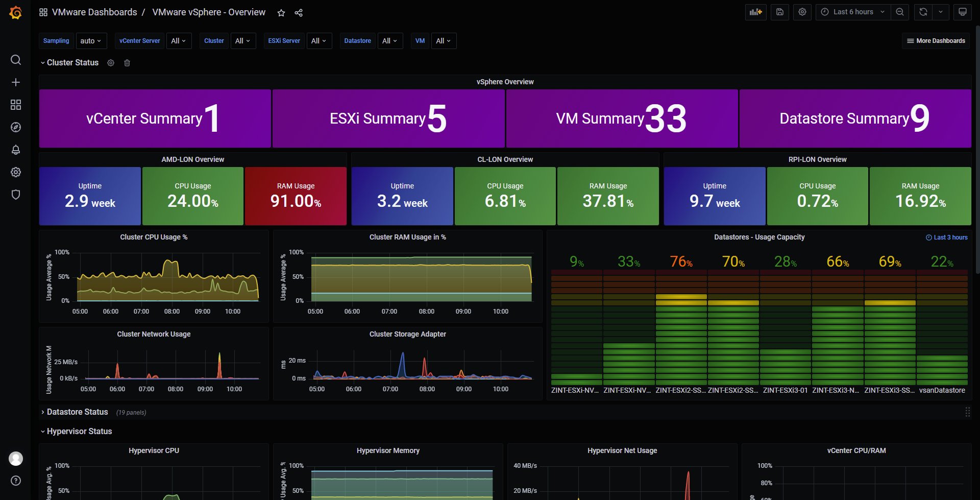
Task: Zoom out the time range
Action: pyautogui.click(x=900, y=12)
